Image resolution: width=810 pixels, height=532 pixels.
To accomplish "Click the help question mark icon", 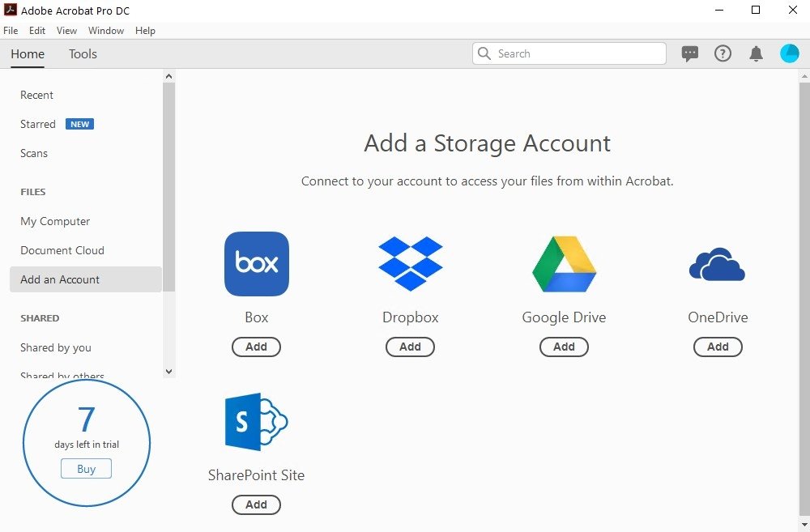I will point(723,53).
